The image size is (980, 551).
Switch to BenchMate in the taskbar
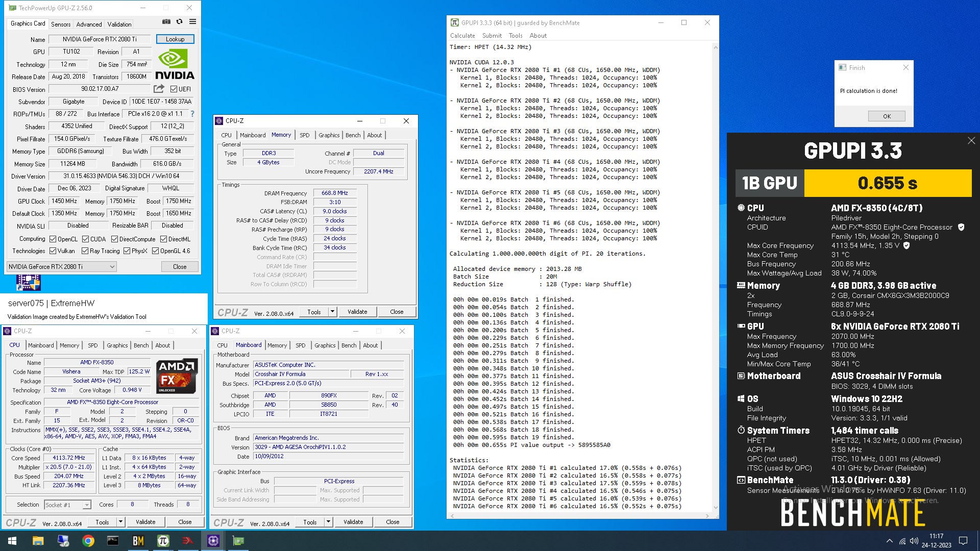138,541
